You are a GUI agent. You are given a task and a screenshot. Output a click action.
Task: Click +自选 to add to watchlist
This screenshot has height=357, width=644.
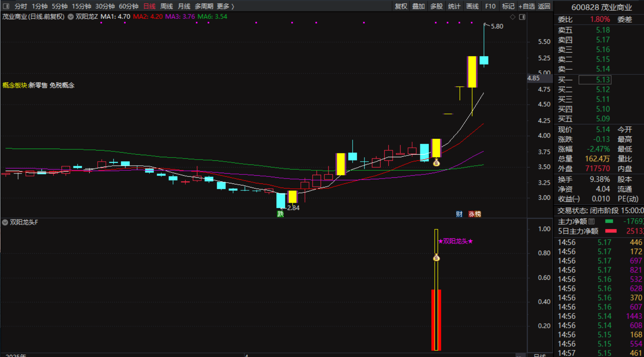tap(527, 6)
